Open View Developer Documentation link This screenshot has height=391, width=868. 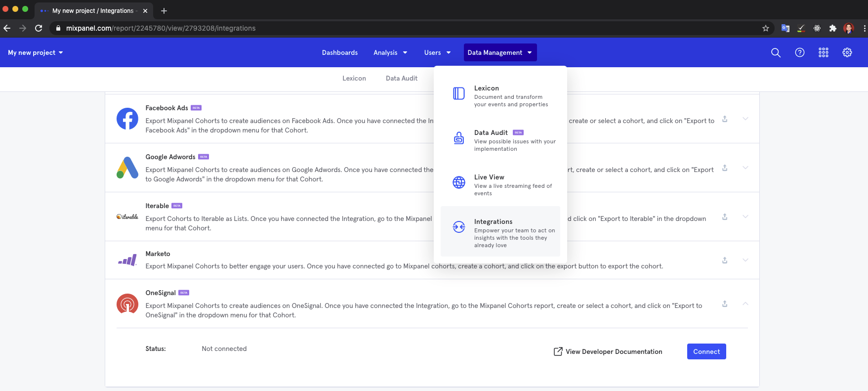pos(608,351)
